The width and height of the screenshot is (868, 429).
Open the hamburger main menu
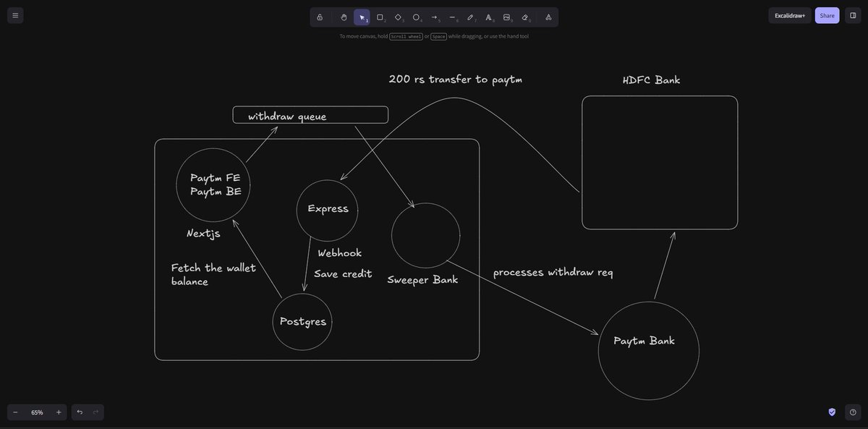coord(15,15)
